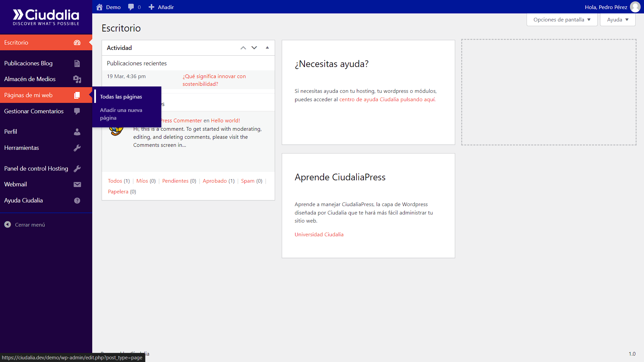Move Actividad widget up with the chevron

[x=243, y=48]
